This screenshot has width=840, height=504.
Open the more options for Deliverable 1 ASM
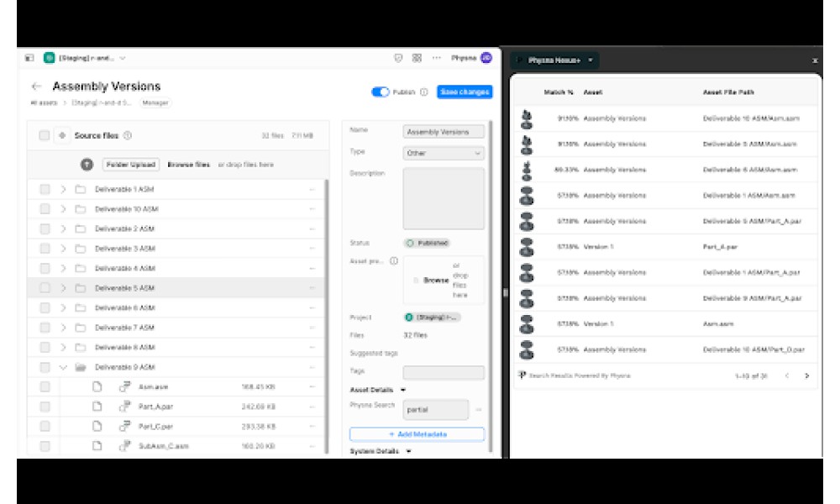click(x=312, y=189)
